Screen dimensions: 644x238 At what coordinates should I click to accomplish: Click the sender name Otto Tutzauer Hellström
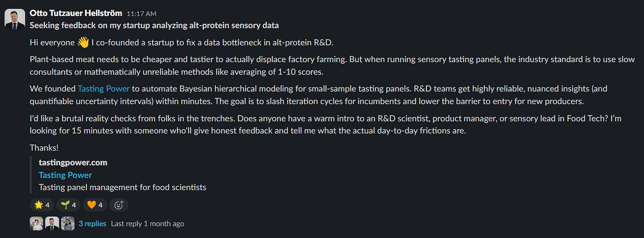click(x=76, y=13)
